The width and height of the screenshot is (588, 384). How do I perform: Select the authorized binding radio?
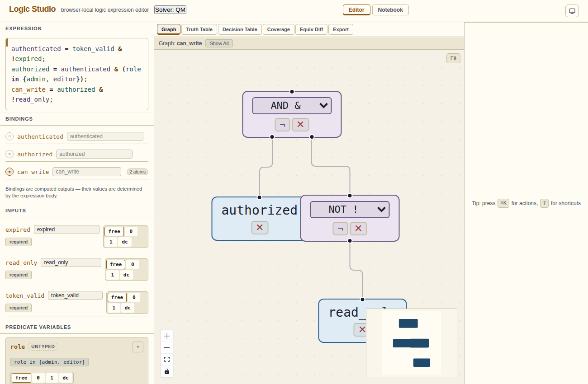point(9,154)
